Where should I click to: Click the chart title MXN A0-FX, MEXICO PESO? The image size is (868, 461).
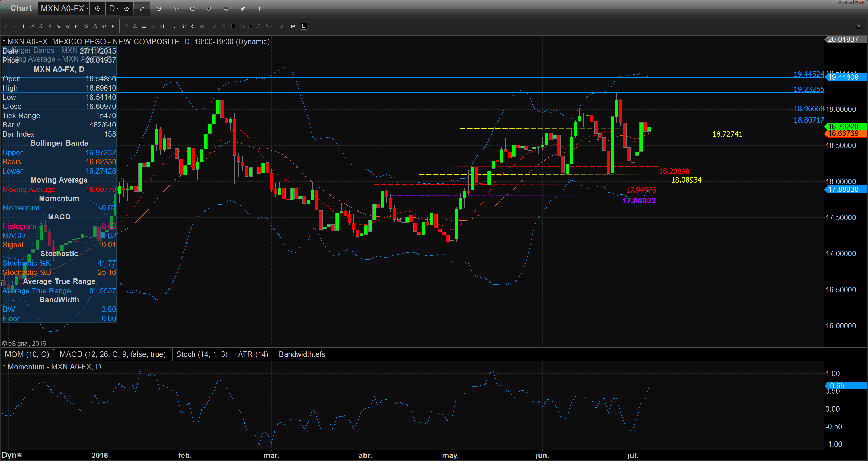[x=136, y=41]
